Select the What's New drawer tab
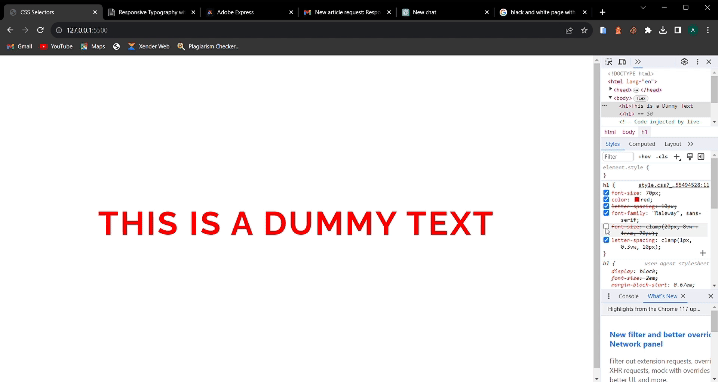This screenshot has height=382, width=718. coord(662,296)
